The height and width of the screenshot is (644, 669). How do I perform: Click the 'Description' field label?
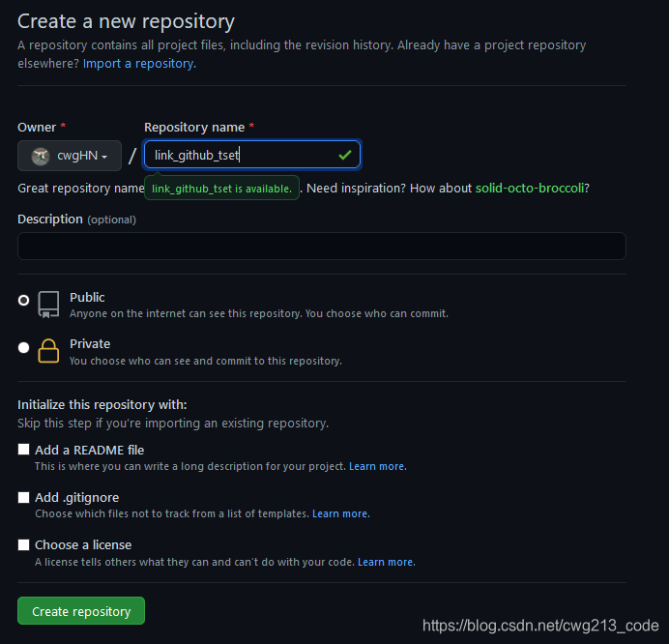click(50, 219)
